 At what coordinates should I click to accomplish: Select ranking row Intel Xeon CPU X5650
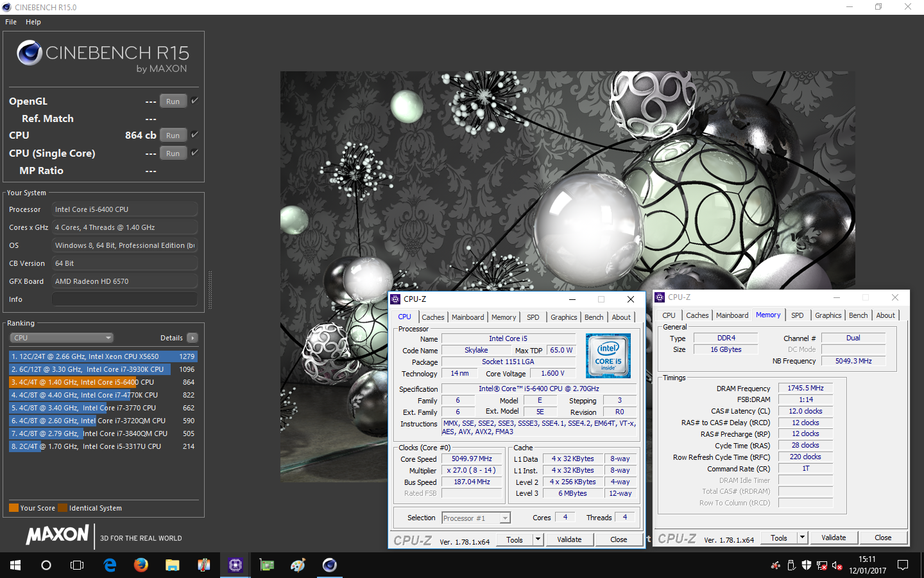coord(103,356)
